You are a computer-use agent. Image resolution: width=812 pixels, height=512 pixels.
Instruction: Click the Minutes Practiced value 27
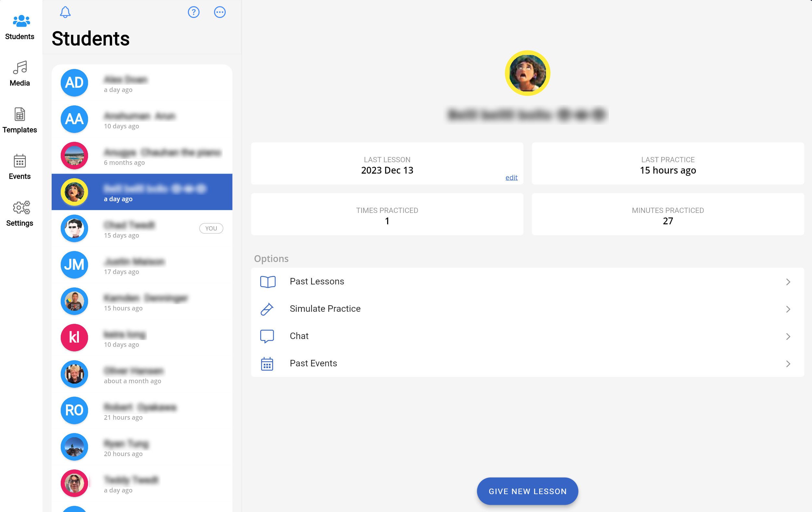(668, 221)
